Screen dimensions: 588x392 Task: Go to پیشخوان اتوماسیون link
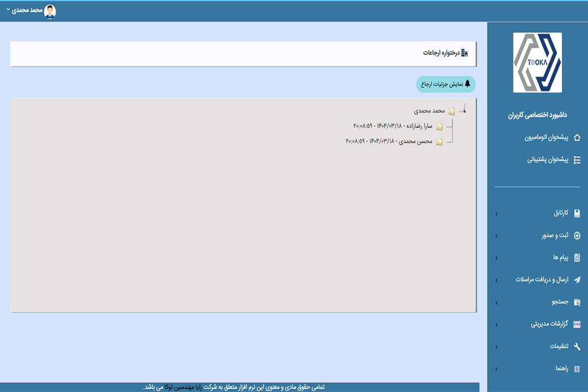tap(546, 138)
